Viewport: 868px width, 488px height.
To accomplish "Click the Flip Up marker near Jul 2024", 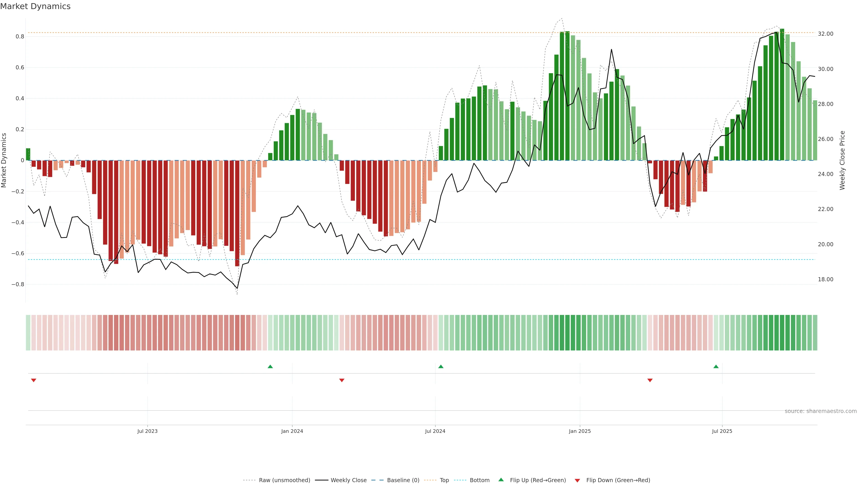I will (x=441, y=366).
